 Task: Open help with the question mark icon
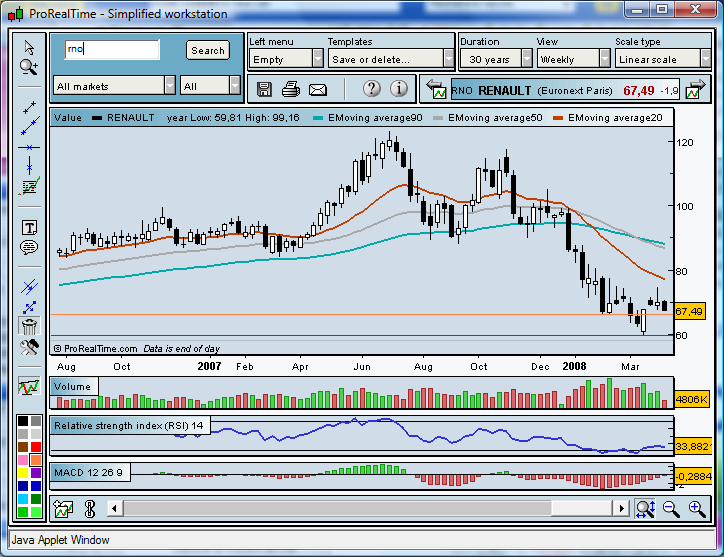(372, 88)
